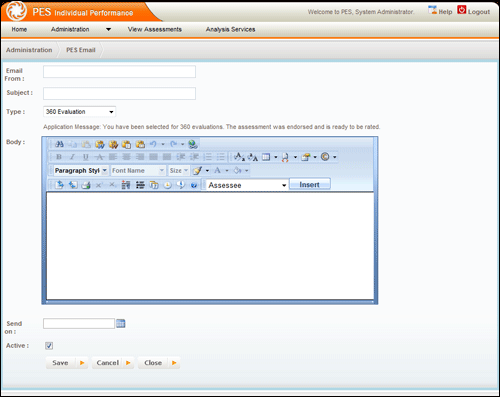This screenshot has width=500, height=397.
Task: Open the Font Name dropdown
Action: (x=138, y=171)
